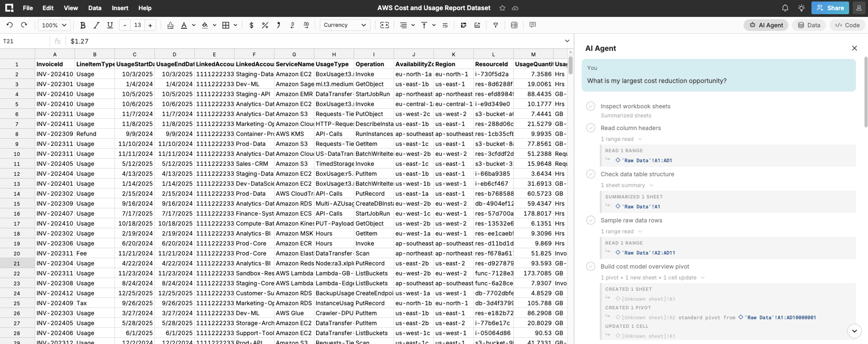Open the View menu
Image resolution: width=868 pixels, height=344 pixels.
pos(71,8)
